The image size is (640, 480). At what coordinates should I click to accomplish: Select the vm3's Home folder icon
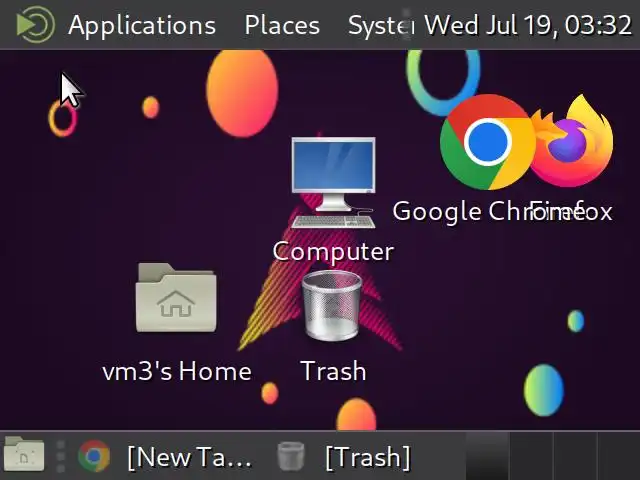point(176,298)
